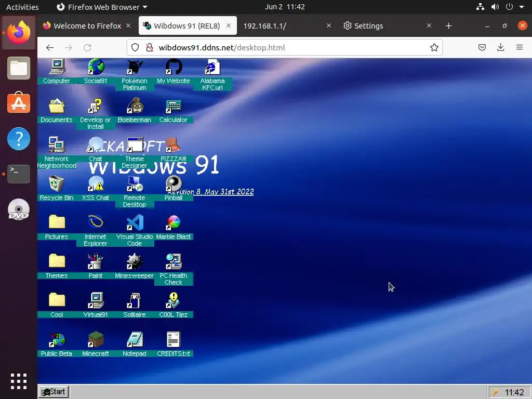Open the Firefox downloads panel
532x399 pixels.
pos(500,47)
